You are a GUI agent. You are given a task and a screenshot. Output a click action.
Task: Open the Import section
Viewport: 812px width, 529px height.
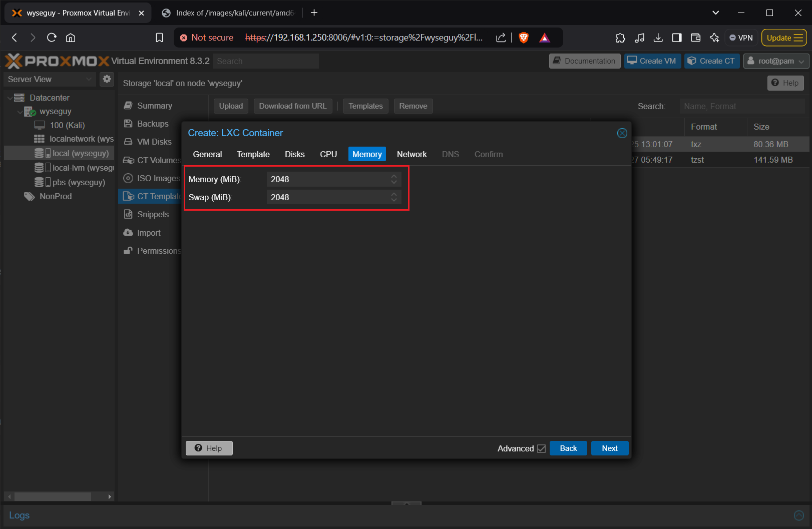pyautogui.click(x=149, y=233)
